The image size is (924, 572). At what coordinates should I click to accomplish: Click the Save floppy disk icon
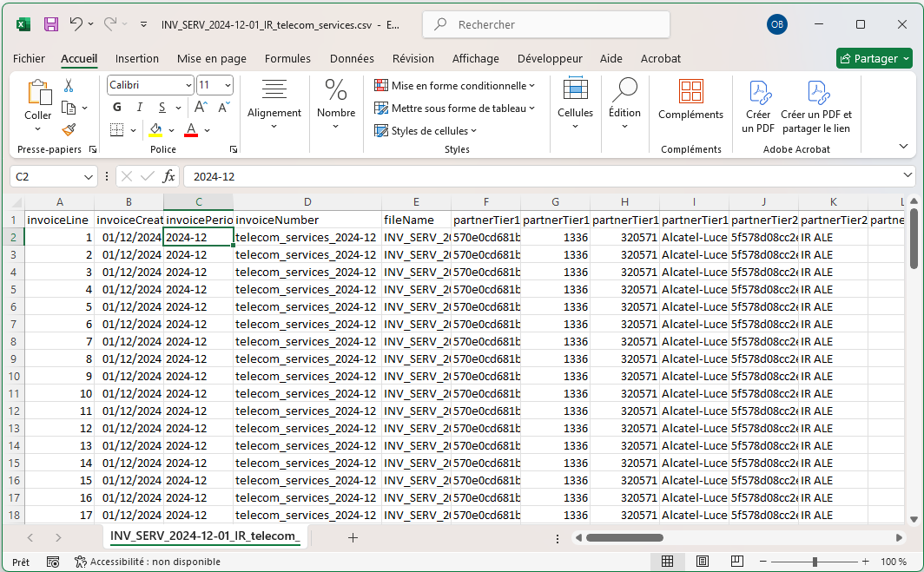coord(51,24)
